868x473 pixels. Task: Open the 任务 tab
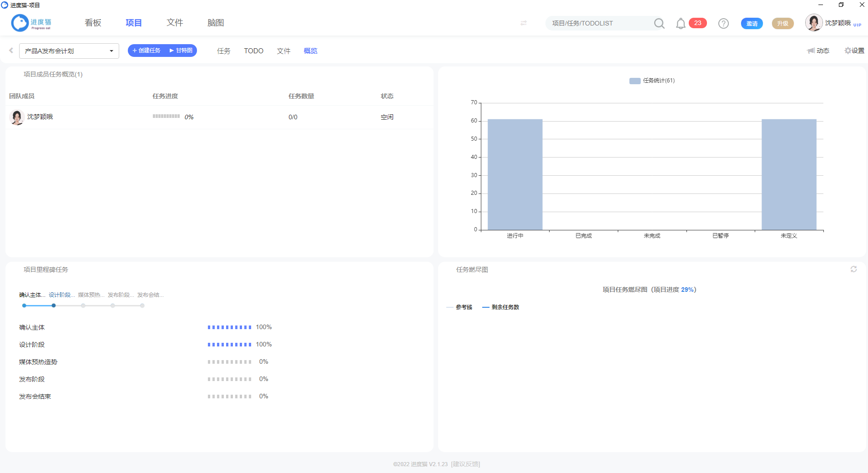tap(224, 51)
